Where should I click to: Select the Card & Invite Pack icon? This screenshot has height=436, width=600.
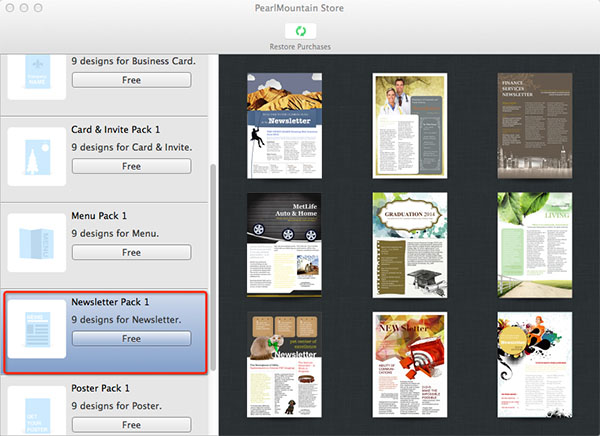click(x=37, y=154)
